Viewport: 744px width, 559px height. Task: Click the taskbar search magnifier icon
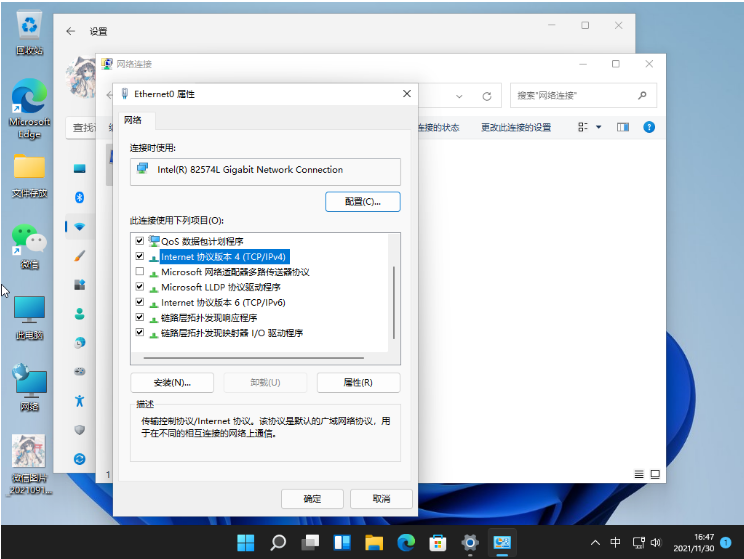tap(278, 543)
